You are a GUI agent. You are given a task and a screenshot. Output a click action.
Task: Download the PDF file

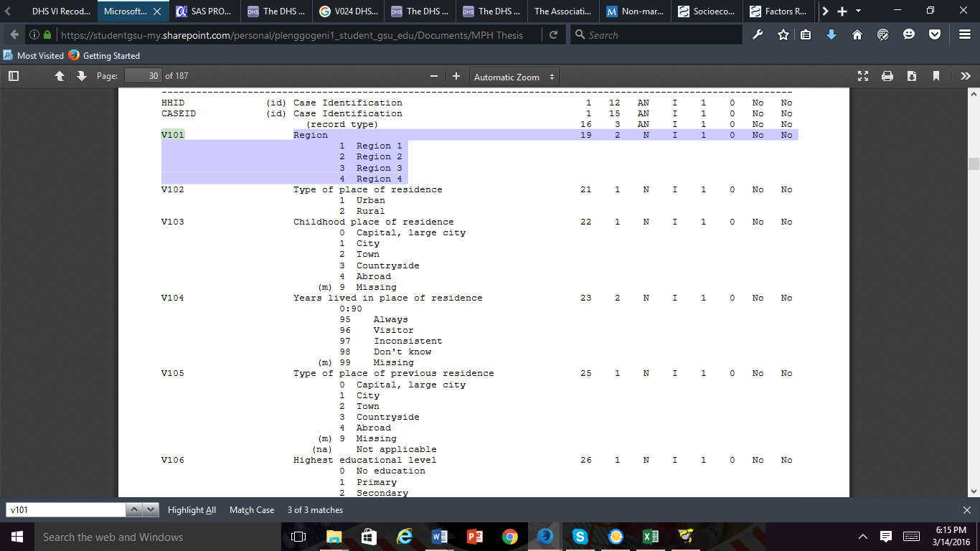(x=912, y=76)
